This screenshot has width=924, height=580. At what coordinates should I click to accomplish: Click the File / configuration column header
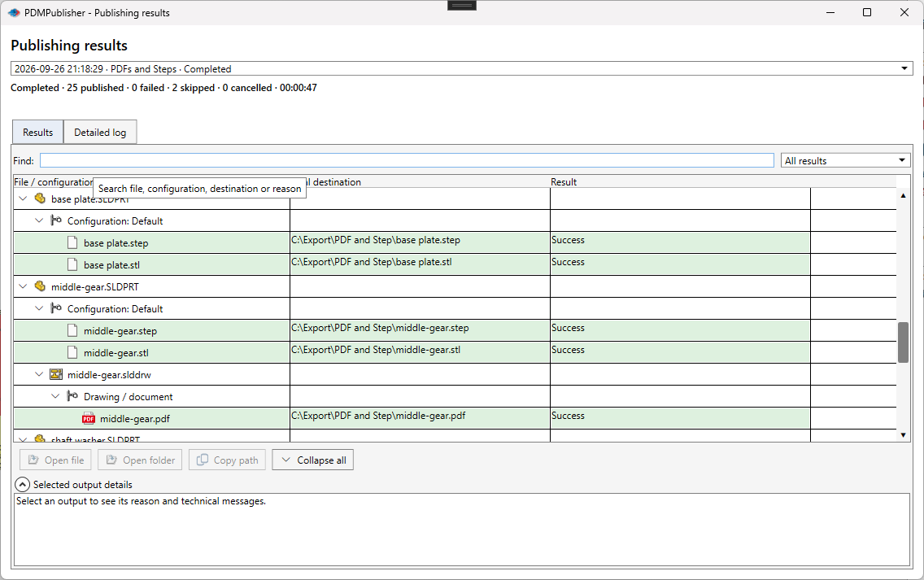(x=53, y=182)
